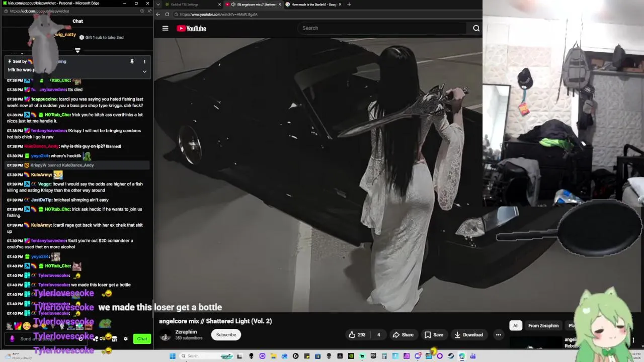Pick the rainbow W emote

coord(18,326)
